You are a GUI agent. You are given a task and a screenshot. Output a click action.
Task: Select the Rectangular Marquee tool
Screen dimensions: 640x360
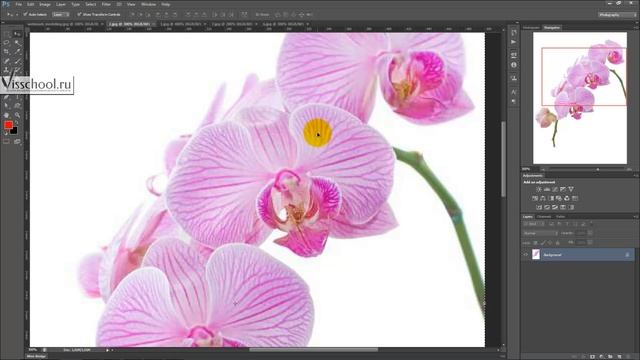(x=6, y=34)
